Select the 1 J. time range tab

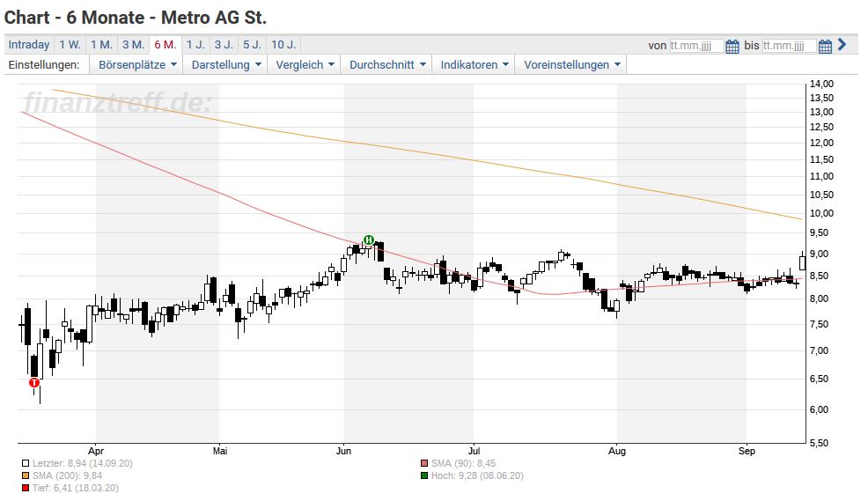click(x=195, y=45)
